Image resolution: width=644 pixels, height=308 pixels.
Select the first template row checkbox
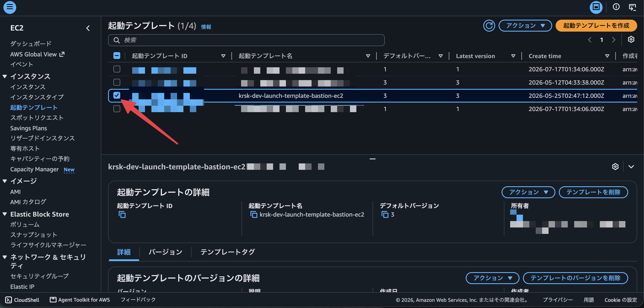117,69
